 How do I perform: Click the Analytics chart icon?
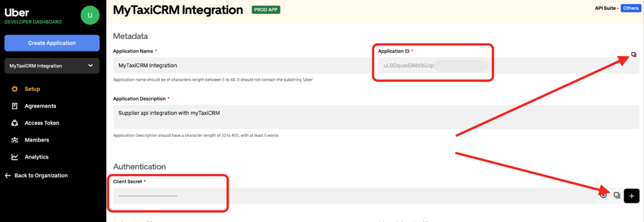pyautogui.click(x=15, y=157)
